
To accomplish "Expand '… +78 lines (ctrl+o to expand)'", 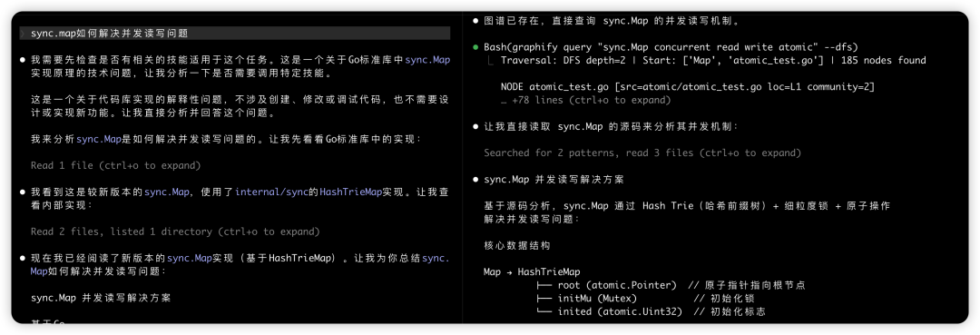I will [x=586, y=100].
